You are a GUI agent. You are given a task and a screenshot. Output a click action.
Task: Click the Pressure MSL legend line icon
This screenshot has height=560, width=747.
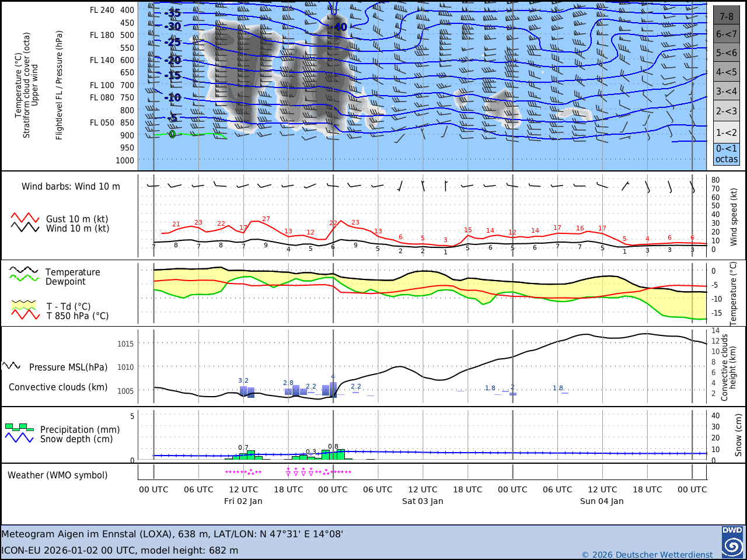point(11,366)
